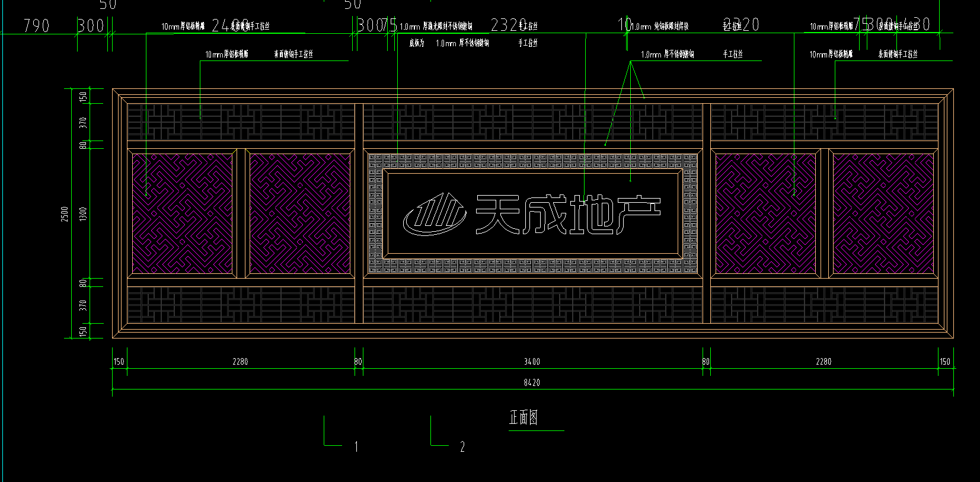
Task: Select section marker number 1
Action: pos(356,446)
